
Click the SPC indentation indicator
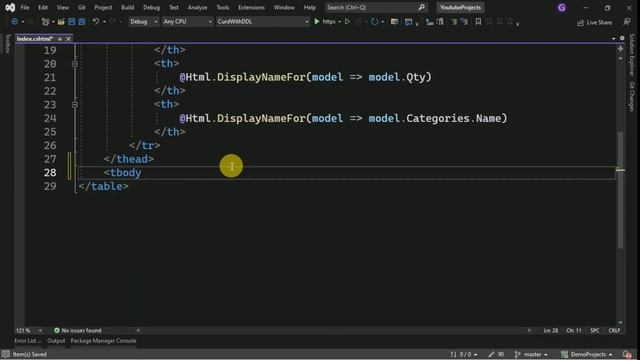(595, 330)
